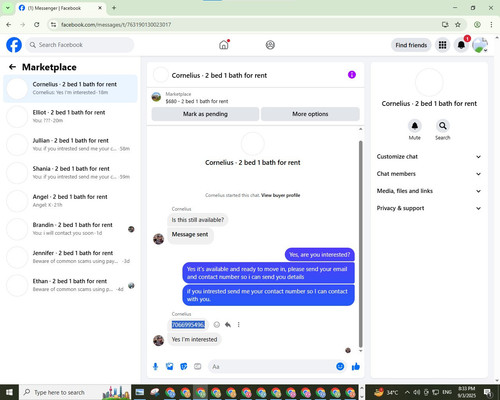The image size is (500, 400).
Task: Click the Aa message input box
Action: click(277, 367)
